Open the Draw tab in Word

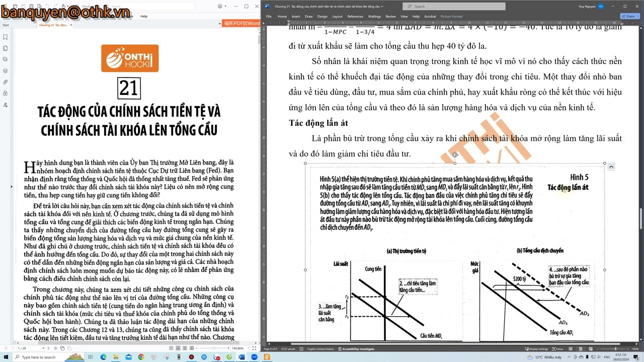(309, 16)
